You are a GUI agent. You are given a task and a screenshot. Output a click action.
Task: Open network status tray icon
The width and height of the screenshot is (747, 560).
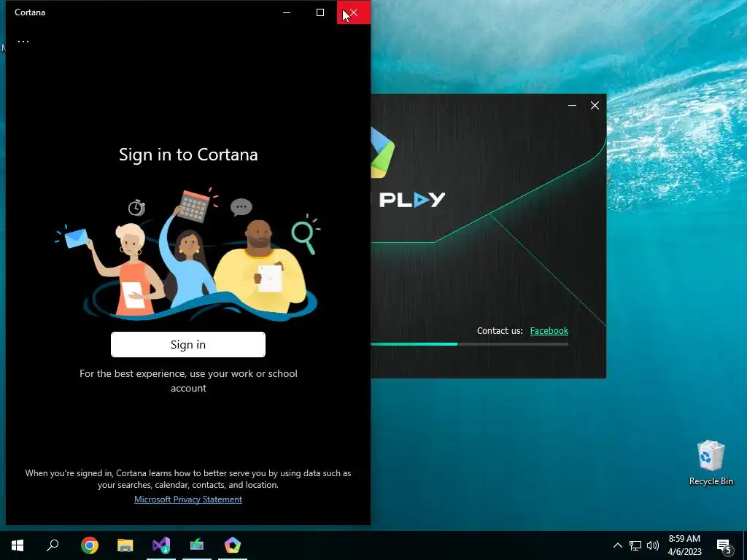tap(635, 545)
